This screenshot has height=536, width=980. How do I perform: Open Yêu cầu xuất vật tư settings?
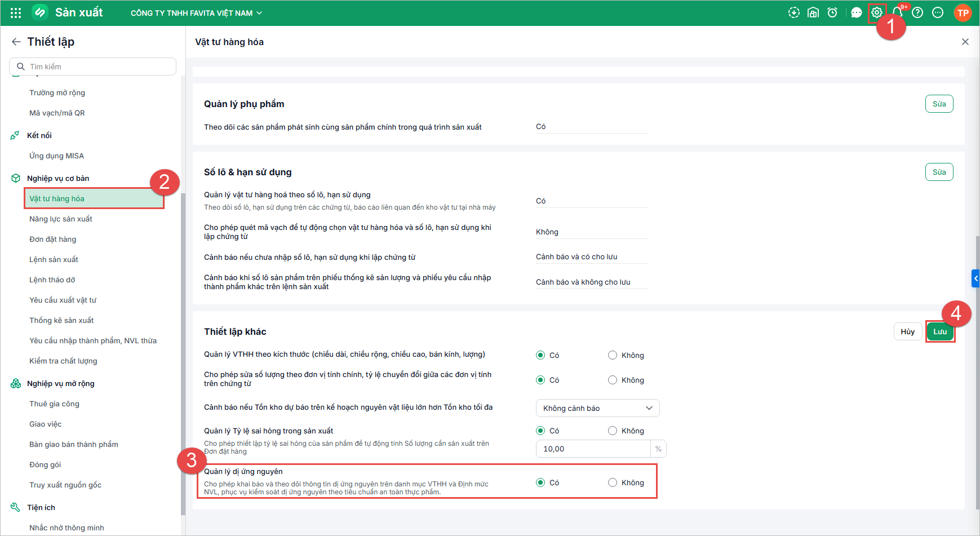click(63, 300)
